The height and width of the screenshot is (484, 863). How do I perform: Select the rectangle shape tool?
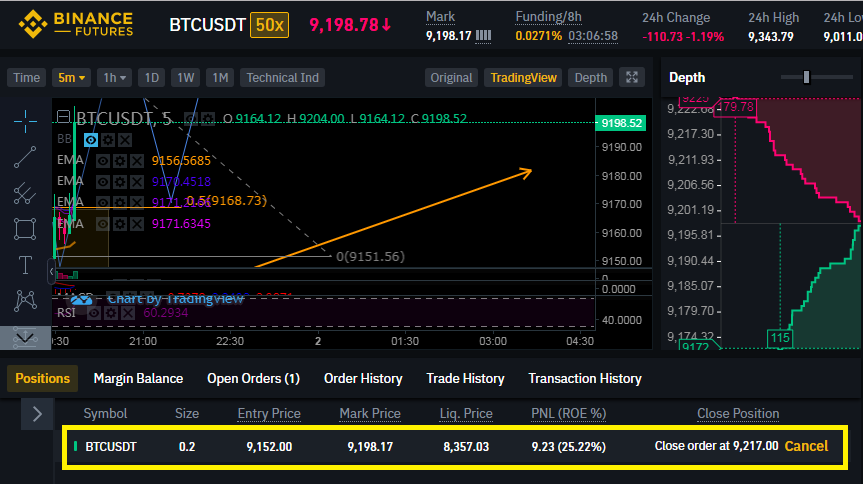click(25, 229)
